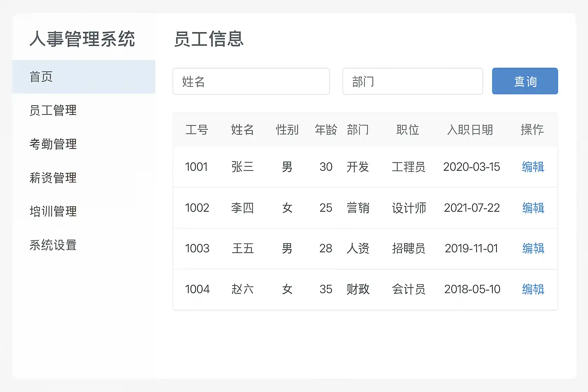The width and height of the screenshot is (588, 392).
Task: Click 编辑 link for employee 1002
Action: 533,208
